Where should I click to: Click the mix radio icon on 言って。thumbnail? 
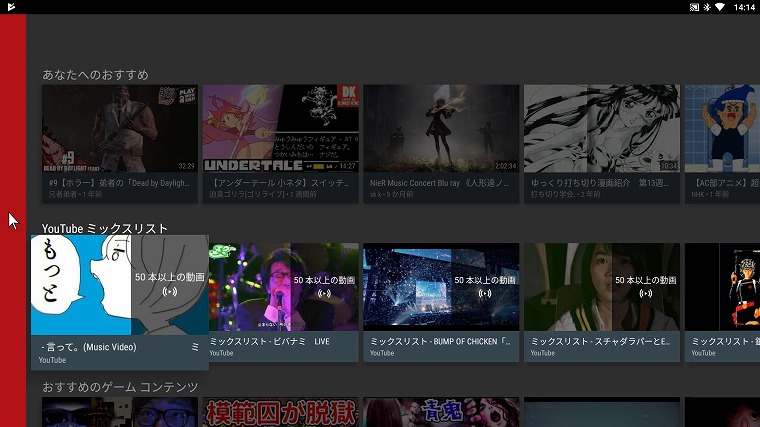click(170, 292)
